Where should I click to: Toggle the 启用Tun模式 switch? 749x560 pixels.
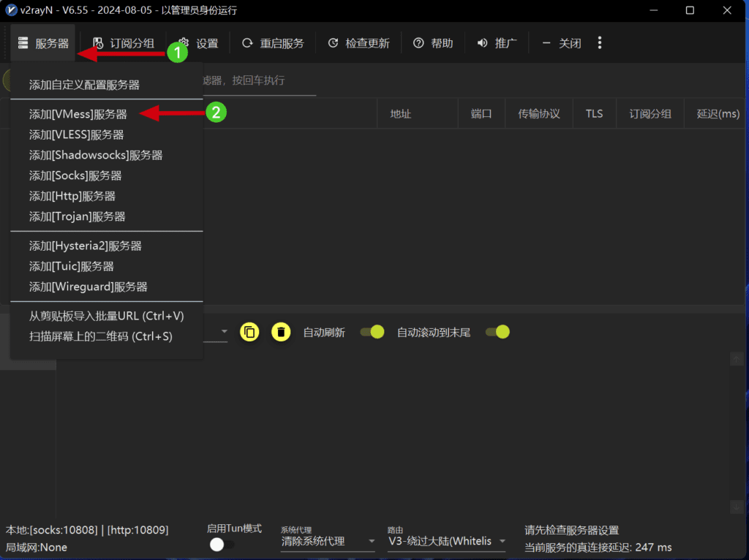(222, 544)
